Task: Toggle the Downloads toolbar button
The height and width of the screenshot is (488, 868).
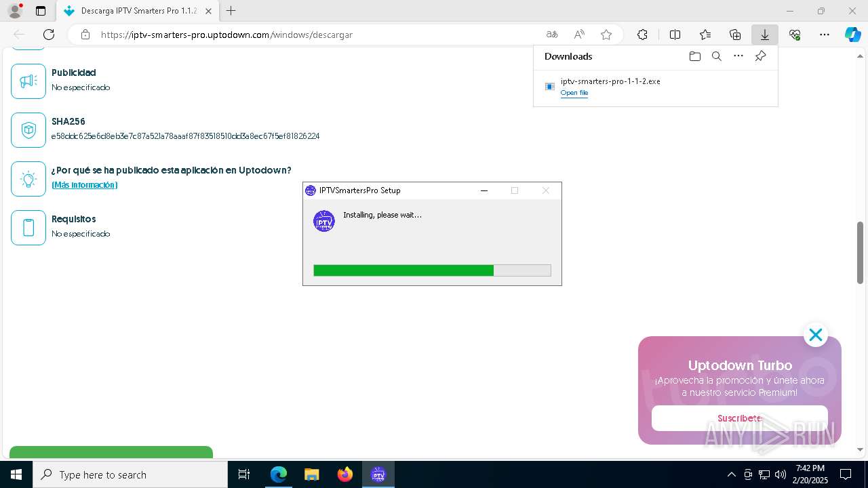Action: click(765, 35)
